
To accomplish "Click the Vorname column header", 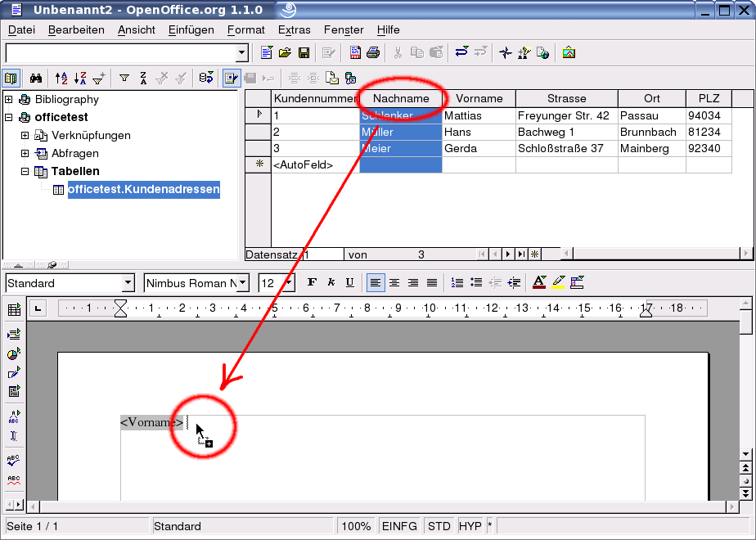I will [479, 98].
